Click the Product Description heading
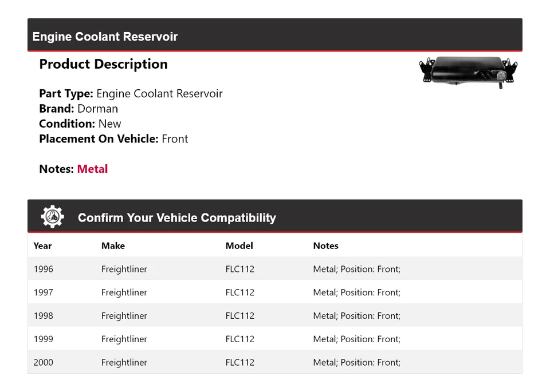The height and width of the screenshot is (392, 550). click(103, 64)
